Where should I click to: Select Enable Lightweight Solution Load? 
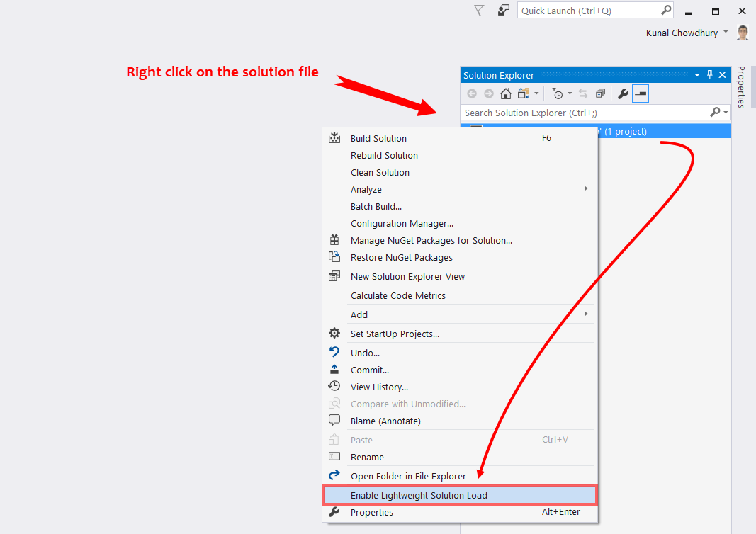click(460, 495)
